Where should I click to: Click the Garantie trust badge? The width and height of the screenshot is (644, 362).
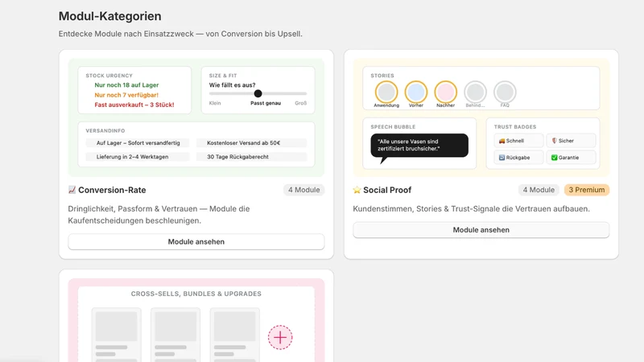pyautogui.click(x=571, y=158)
